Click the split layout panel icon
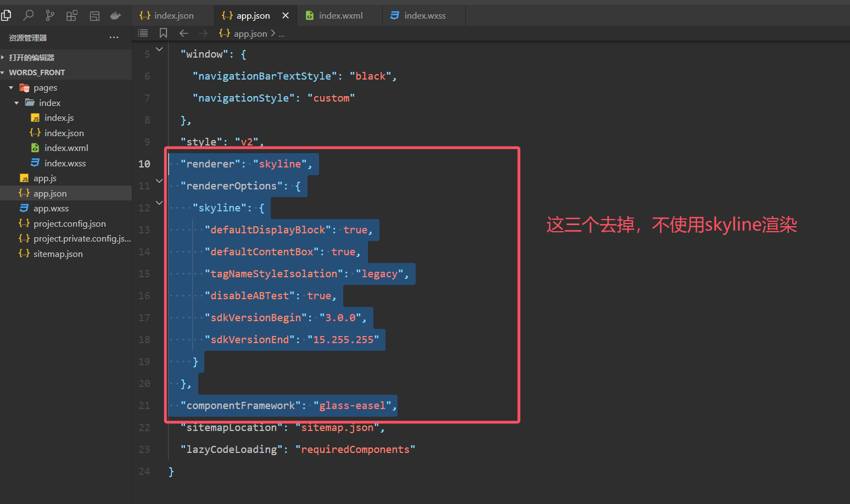Image resolution: width=850 pixels, height=504 pixels. coord(94,15)
